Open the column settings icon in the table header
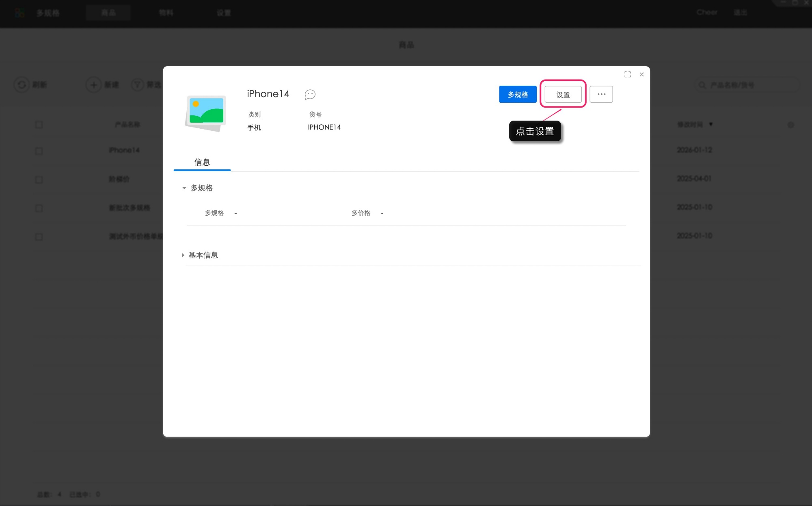 coord(790,125)
